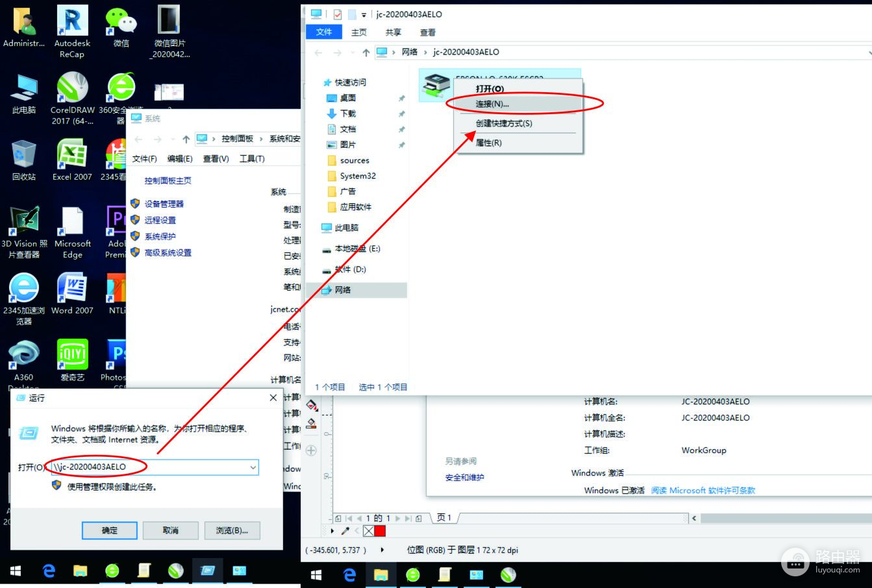Select the Administrator user folder desktop icon
This screenshot has height=588, width=872.
pyautogui.click(x=24, y=27)
